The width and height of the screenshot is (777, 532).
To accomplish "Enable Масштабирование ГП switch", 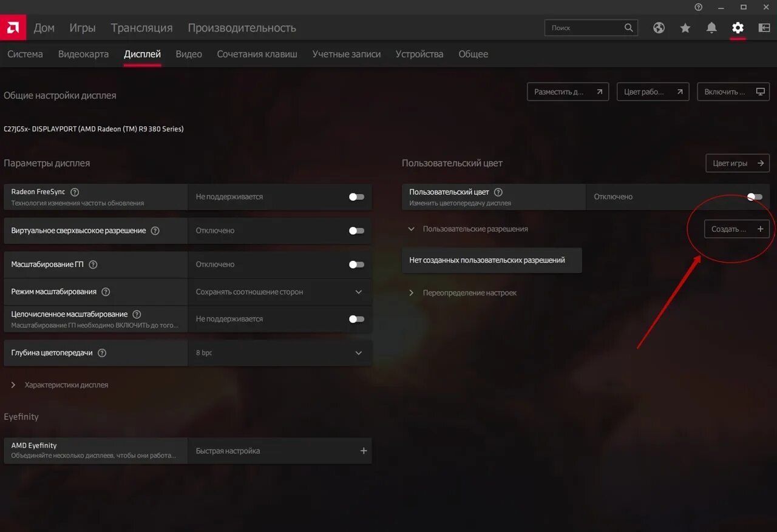I will [356, 264].
